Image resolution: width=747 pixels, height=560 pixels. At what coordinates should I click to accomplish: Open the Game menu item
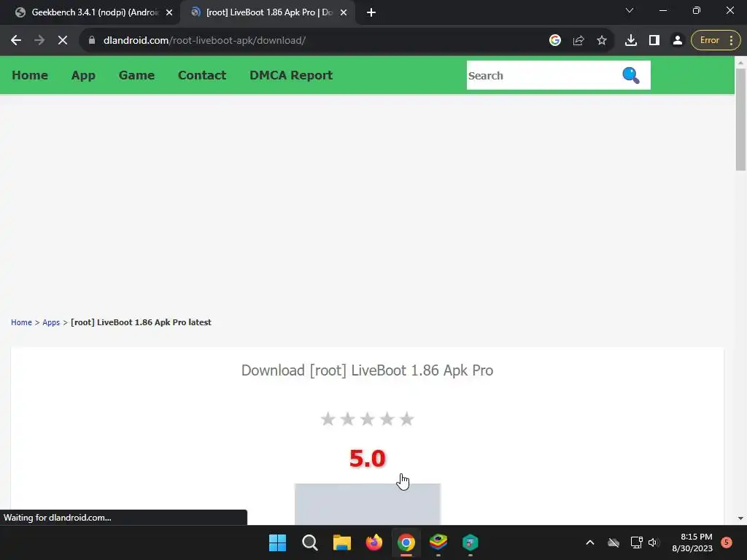pyautogui.click(x=136, y=75)
